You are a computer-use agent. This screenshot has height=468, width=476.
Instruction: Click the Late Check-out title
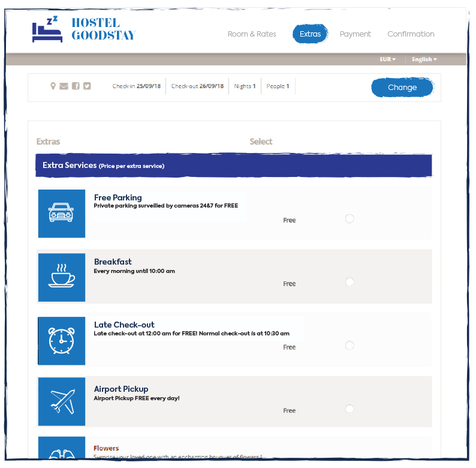[x=124, y=325]
